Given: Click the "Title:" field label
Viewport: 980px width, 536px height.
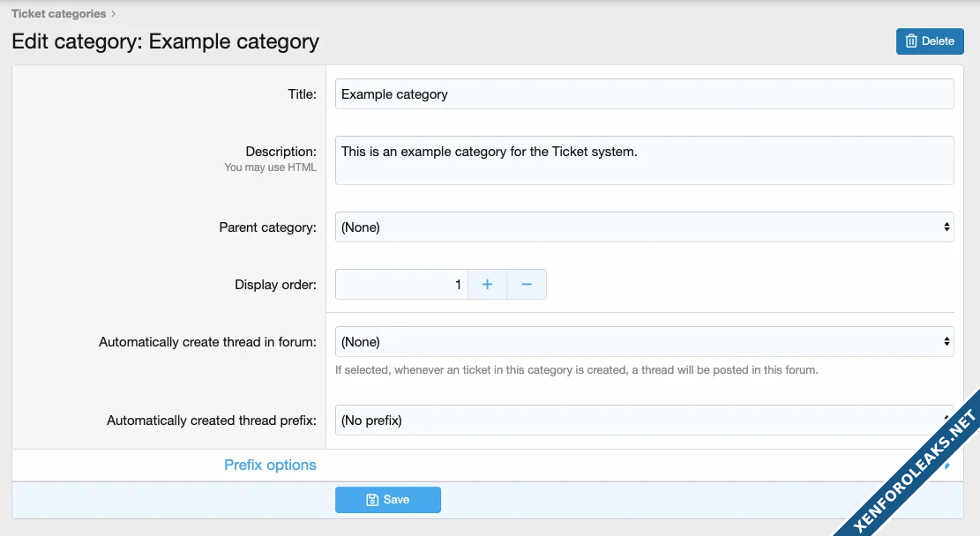Looking at the screenshot, I should tap(302, 94).
